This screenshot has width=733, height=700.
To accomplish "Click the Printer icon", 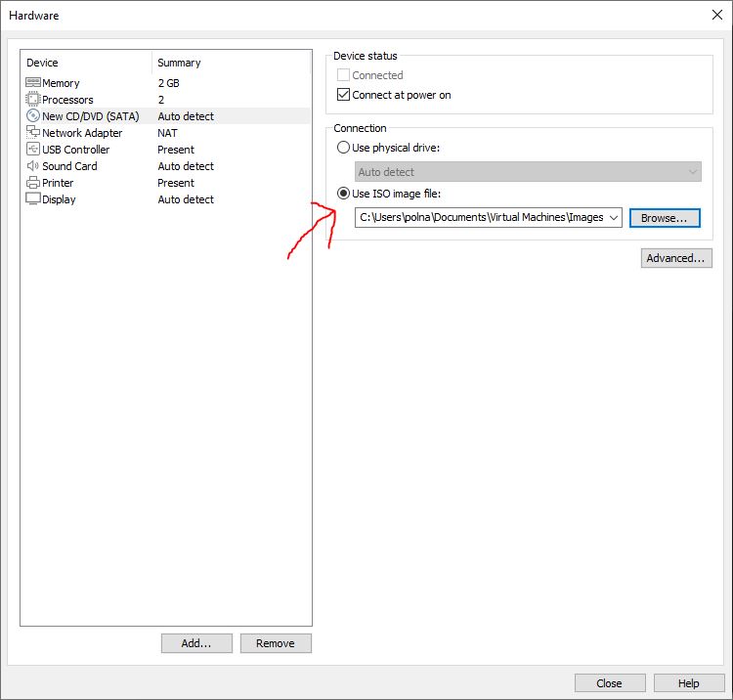I will [x=32, y=183].
